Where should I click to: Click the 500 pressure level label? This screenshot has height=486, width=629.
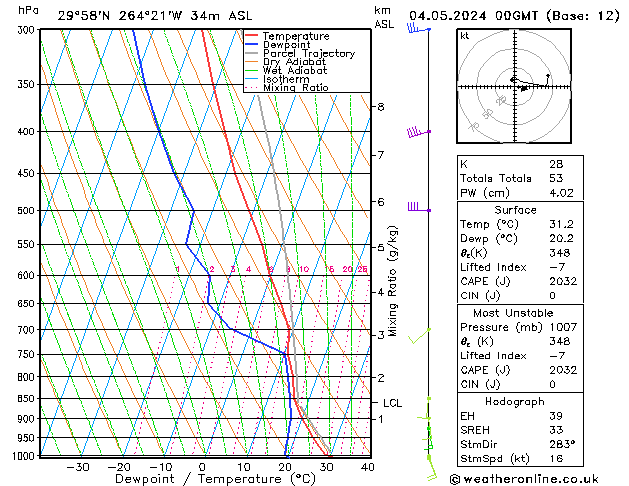pos(28,211)
